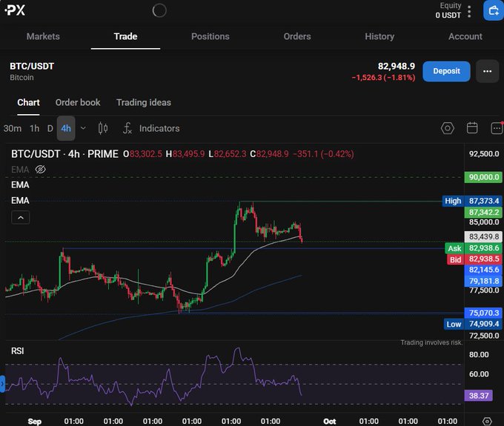
Task: Click the blue Deposit button
Action: point(446,71)
